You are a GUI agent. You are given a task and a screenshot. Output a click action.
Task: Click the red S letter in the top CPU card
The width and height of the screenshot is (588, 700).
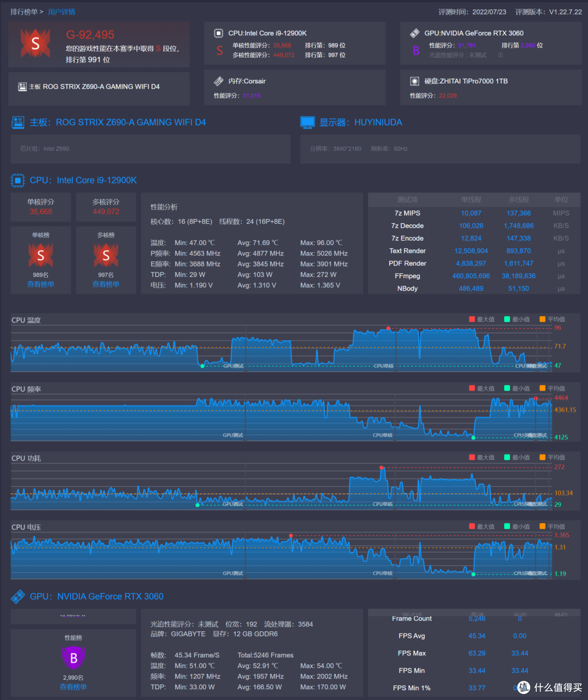[219, 51]
